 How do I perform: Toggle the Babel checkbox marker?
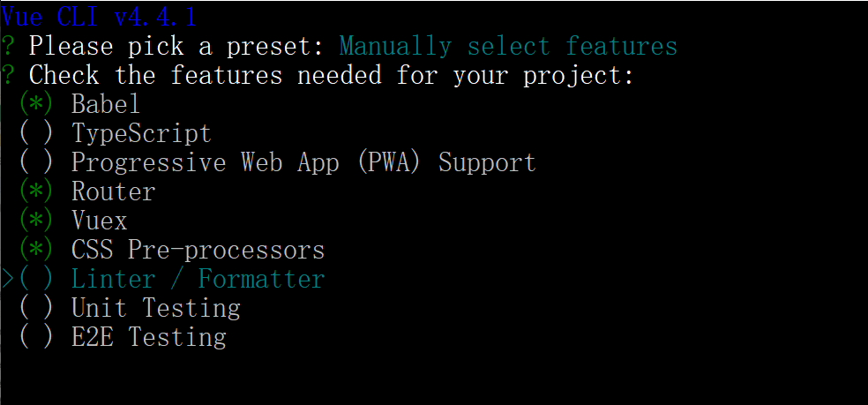(35, 104)
